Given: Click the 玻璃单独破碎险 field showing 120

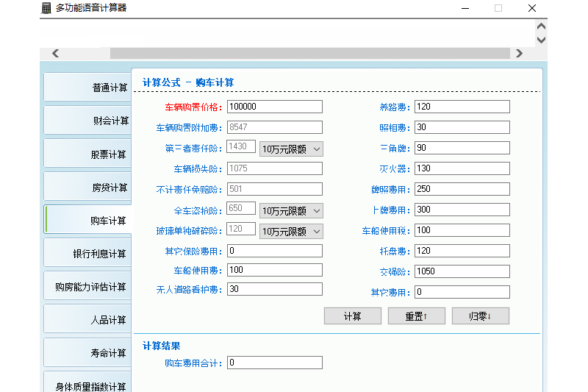Looking at the screenshot, I should pos(241,229).
